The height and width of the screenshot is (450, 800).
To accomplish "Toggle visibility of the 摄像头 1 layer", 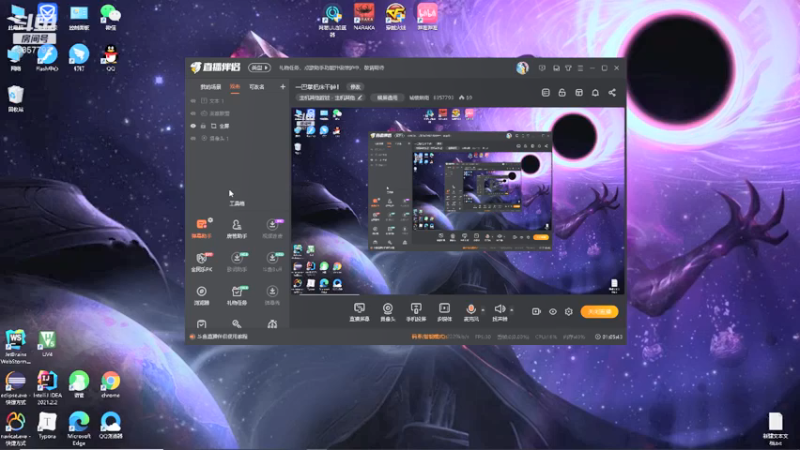I will 193,138.
